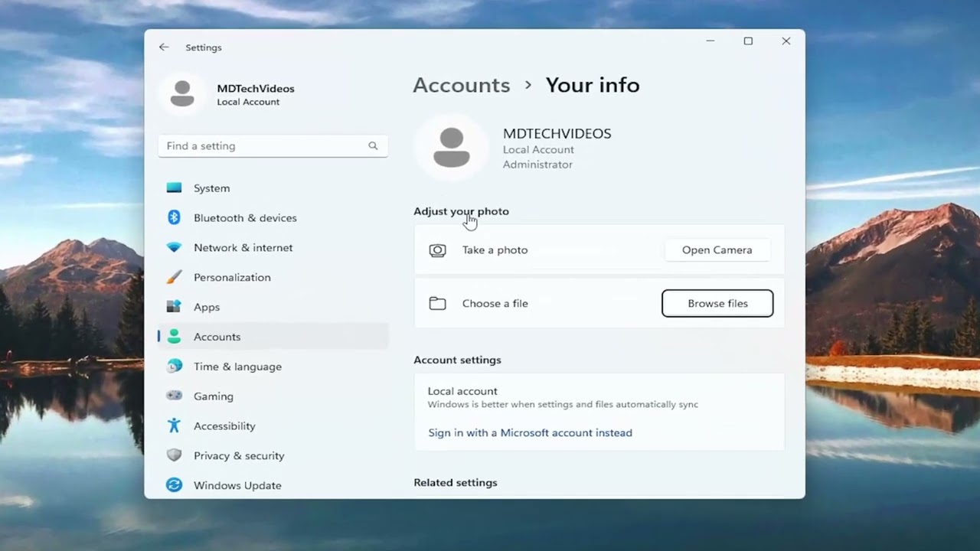Click the Account settings heading

[457, 360]
